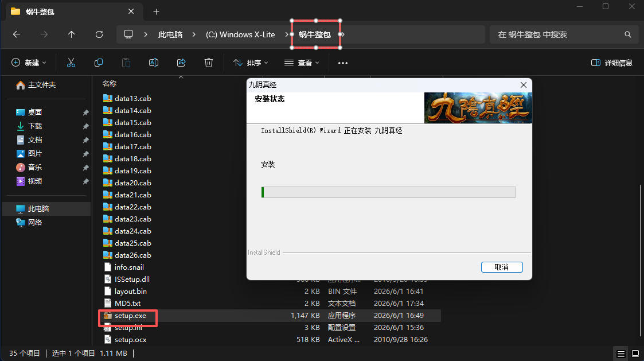This screenshot has width=644, height=361.
Task: Click the Share icon in toolbar
Action: click(181, 63)
